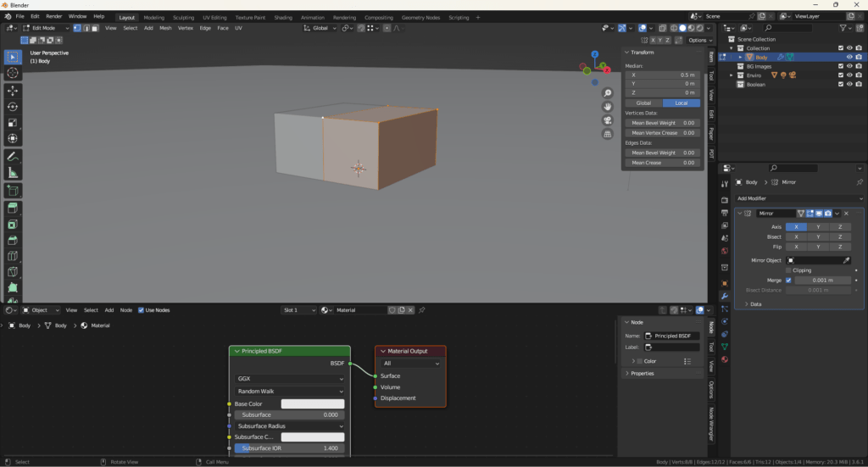The width and height of the screenshot is (868, 467).
Task: Toggle the Use Nodes checkbox
Action: [x=141, y=310]
